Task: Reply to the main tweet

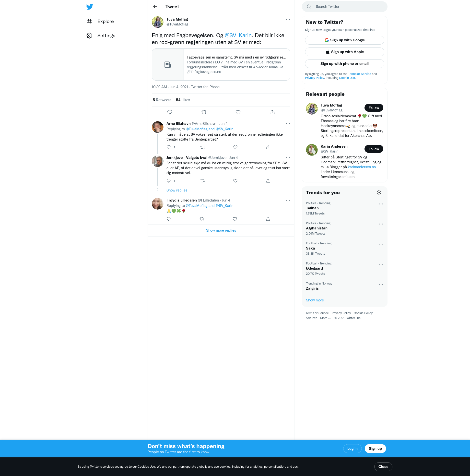Action: (x=170, y=112)
